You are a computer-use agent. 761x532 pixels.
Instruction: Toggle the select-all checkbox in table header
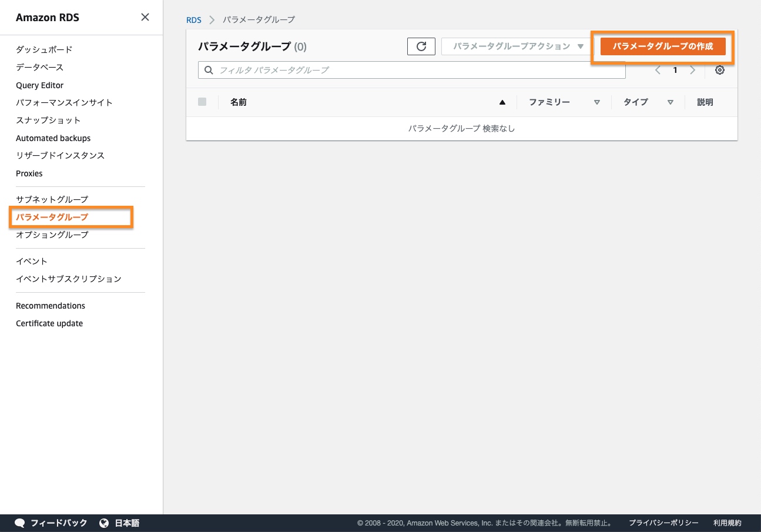202,102
